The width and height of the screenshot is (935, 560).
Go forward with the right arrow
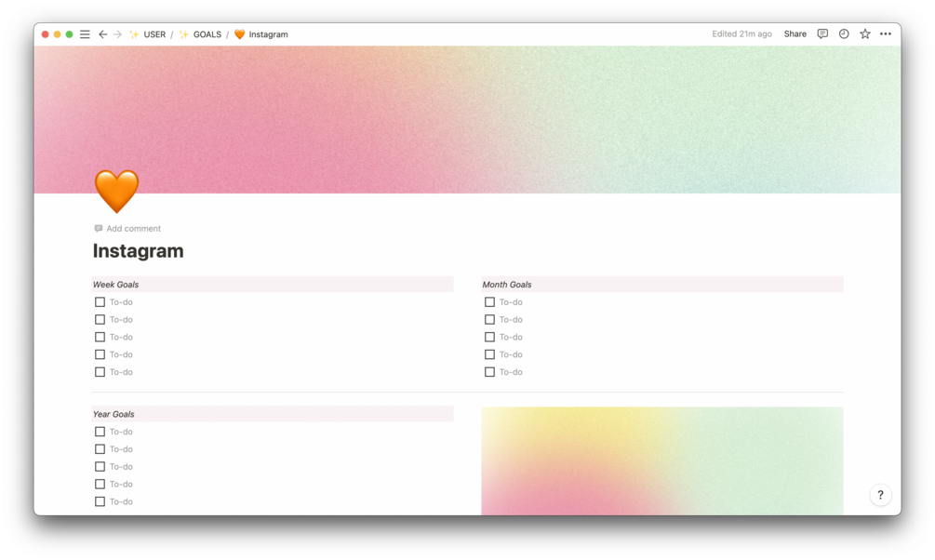117,34
